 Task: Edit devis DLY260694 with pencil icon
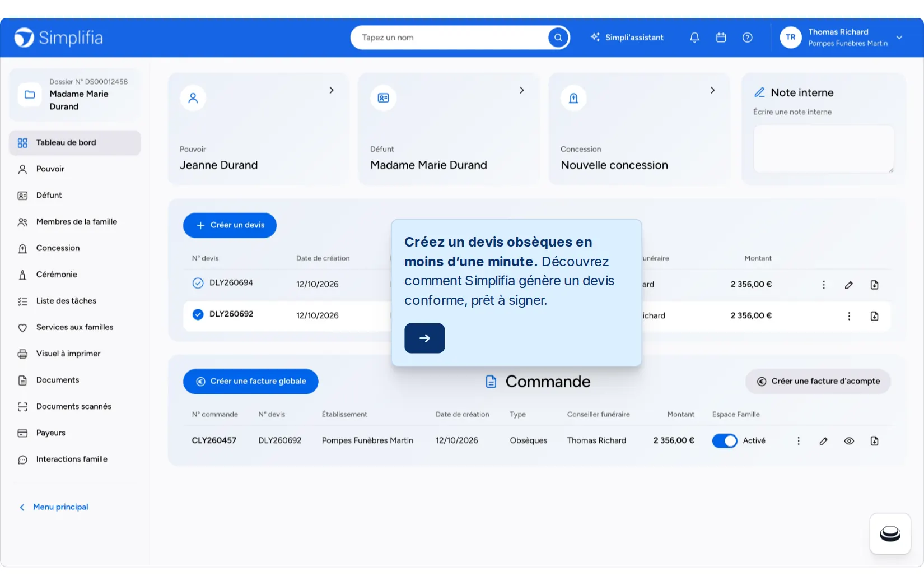coord(849,285)
